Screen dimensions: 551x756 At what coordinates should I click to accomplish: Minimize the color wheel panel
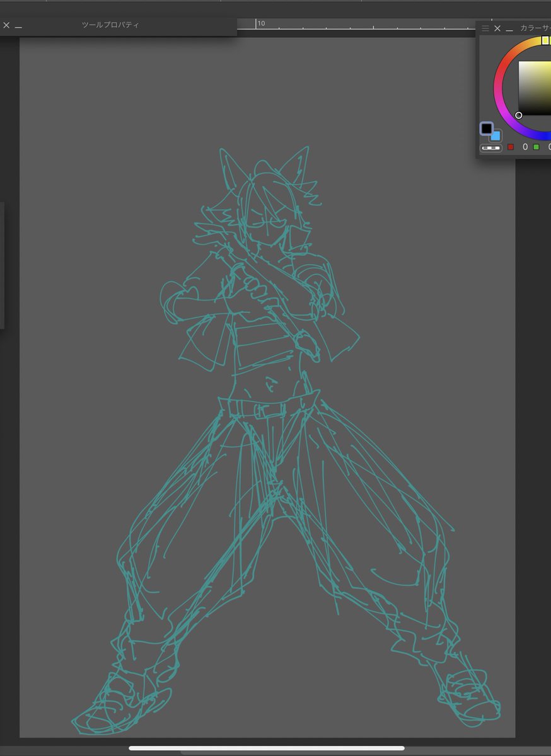click(509, 29)
